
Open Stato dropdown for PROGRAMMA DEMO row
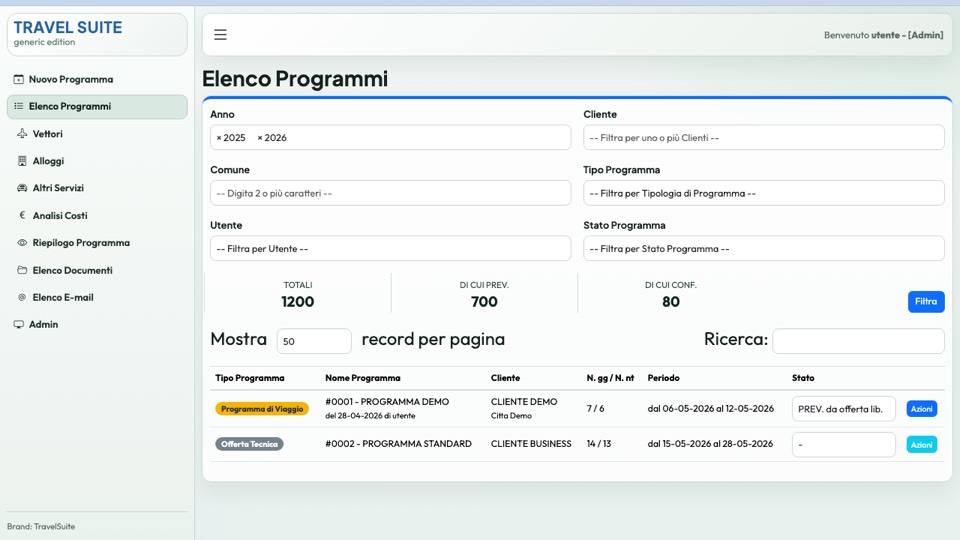pyautogui.click(x=844, y=409)
